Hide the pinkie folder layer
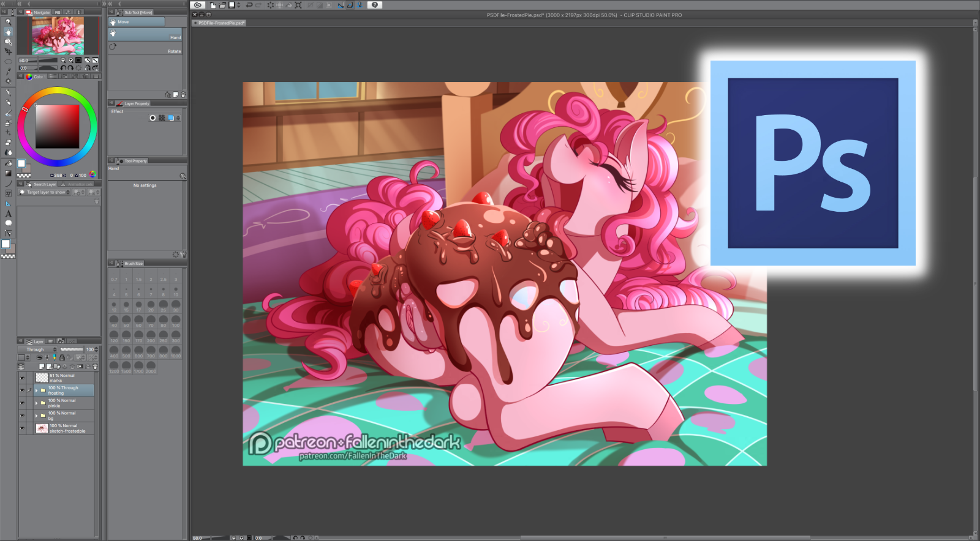Image resolution: width=980 pixels, height=541 pixels. (22, 403)
